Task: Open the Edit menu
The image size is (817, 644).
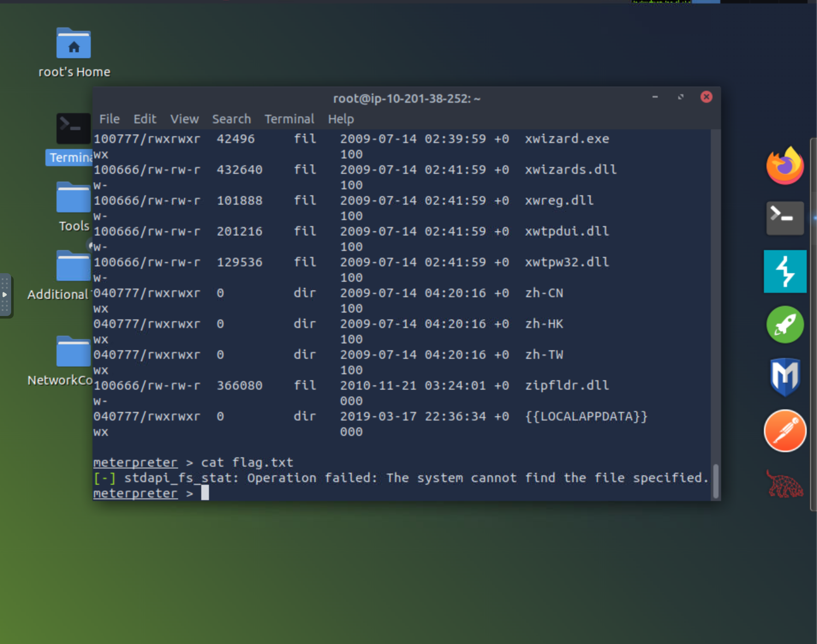Action: point(145,119)
